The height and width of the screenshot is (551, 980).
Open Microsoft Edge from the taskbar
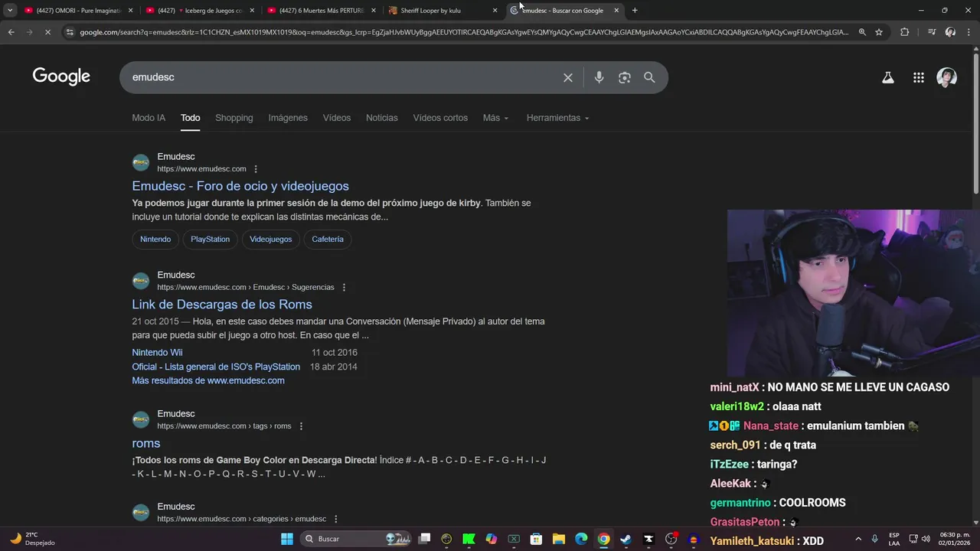click(581, 539)
